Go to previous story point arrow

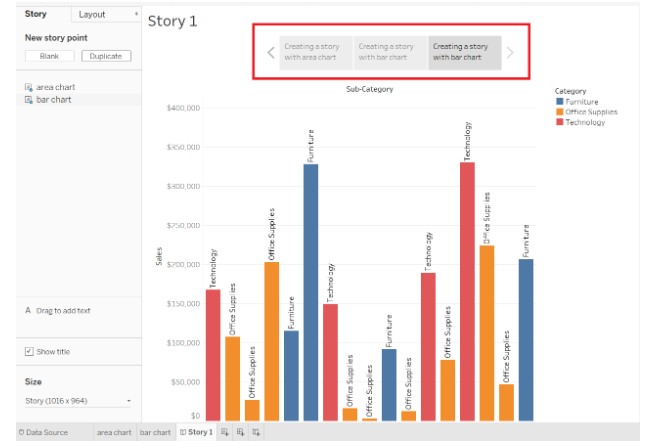(271, 52)
